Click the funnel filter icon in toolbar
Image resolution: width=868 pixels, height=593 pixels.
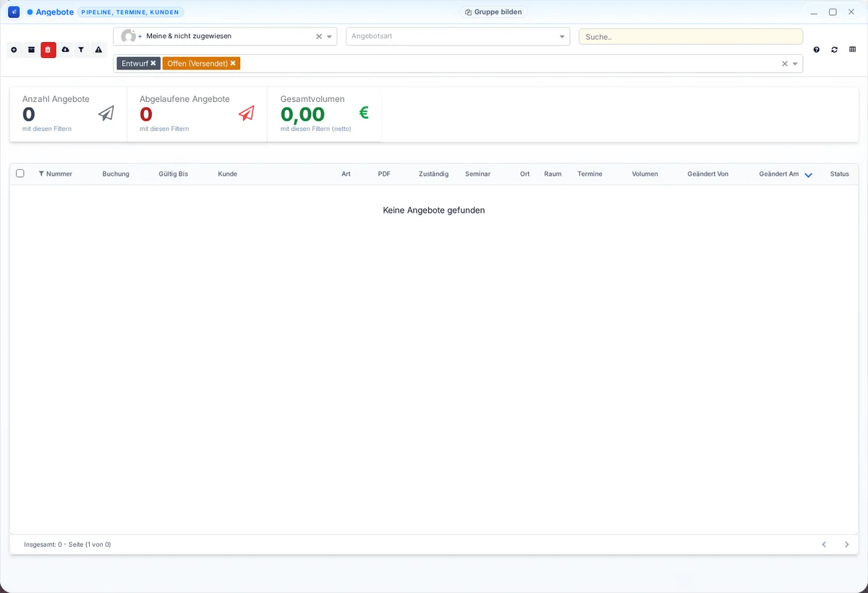pos(82,50)
